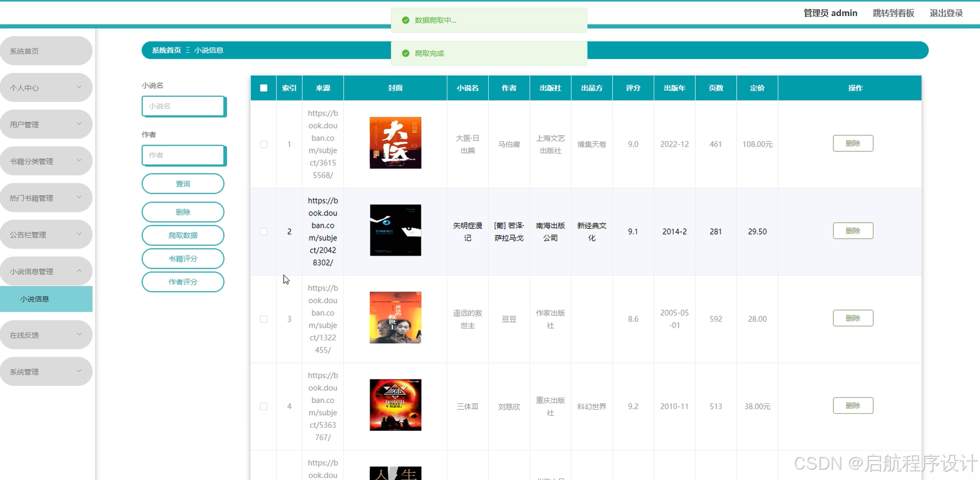The height and width of the screenshot is (480, 980).
Task: Click the 小说名 column header
Action: pyautogui.click(x=467, y=88)
